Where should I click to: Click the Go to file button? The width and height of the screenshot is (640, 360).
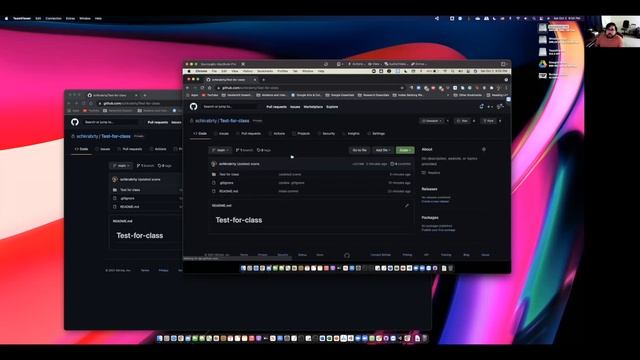pos(360,150)
